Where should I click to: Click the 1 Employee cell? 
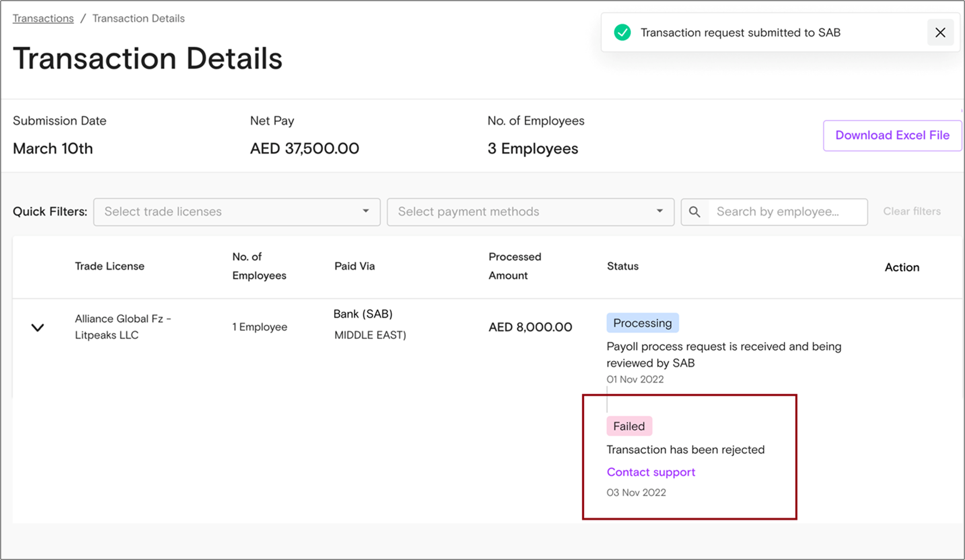click(260, 327)
